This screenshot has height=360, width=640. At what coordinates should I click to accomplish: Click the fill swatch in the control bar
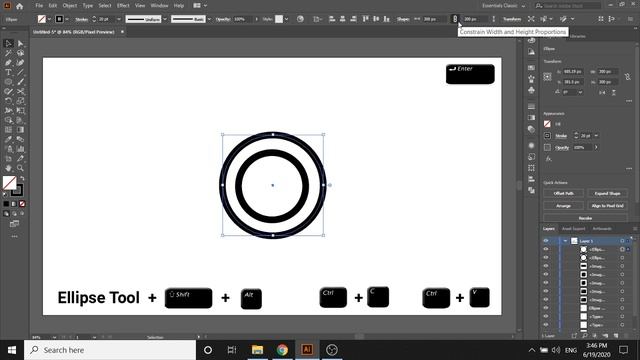(42, 19)
